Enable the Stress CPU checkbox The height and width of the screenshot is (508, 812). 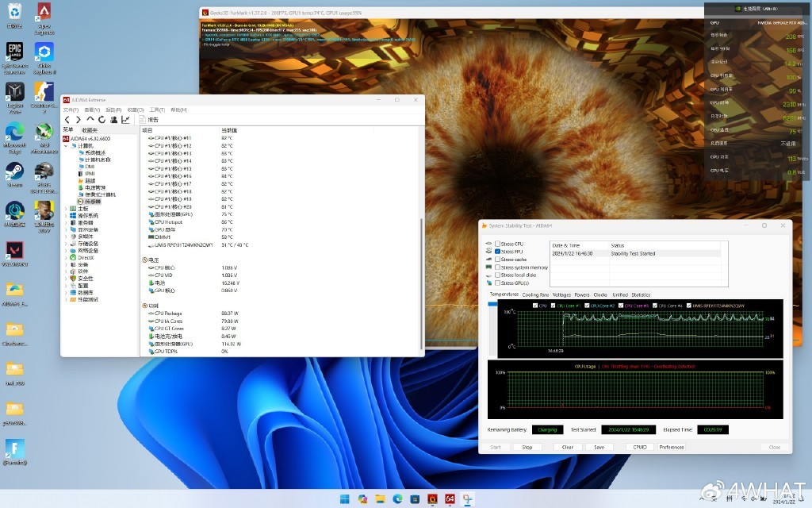click(498, 244)
